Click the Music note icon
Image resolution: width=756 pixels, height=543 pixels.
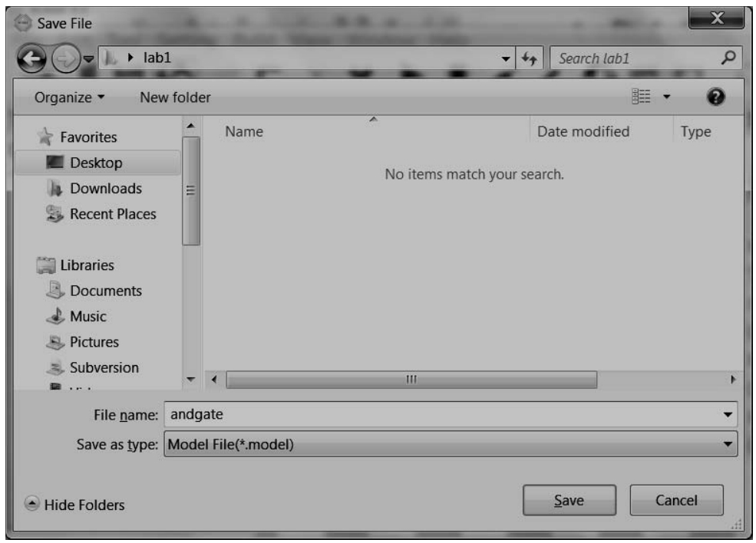click(x=55, y=315)
